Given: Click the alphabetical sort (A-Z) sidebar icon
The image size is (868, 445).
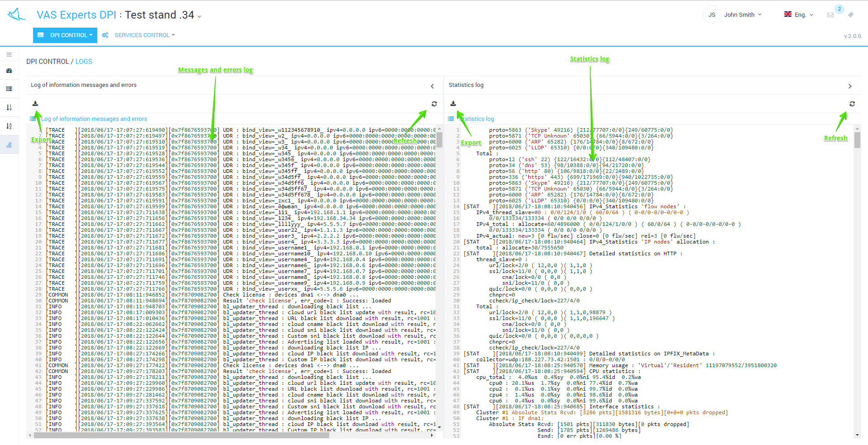Looking at the screenshot, I should tap(9, 126).
